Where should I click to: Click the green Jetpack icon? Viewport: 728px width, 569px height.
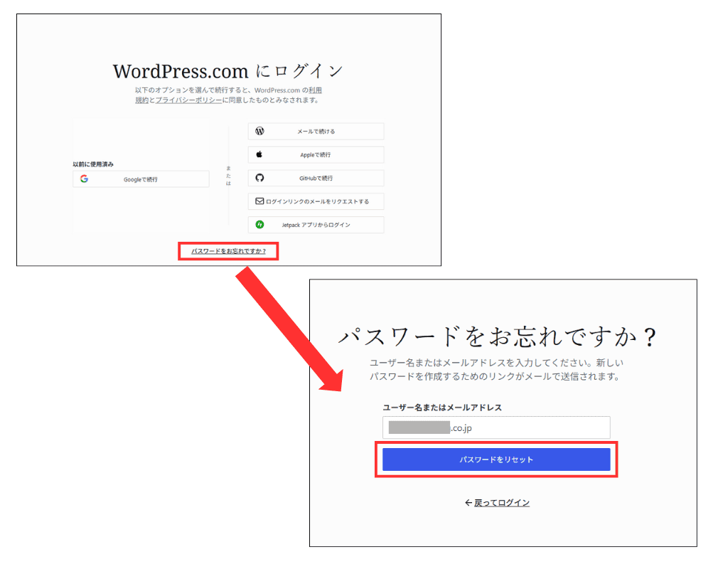point(260,225)
